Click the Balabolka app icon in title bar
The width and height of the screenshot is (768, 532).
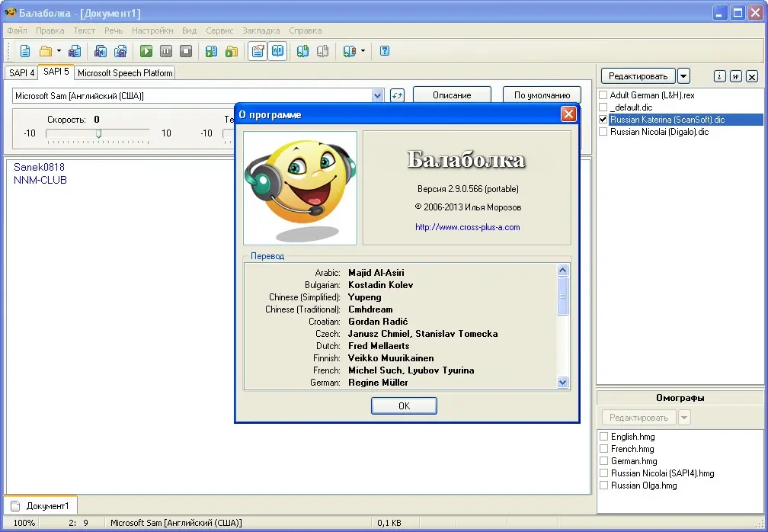[11, 12]
